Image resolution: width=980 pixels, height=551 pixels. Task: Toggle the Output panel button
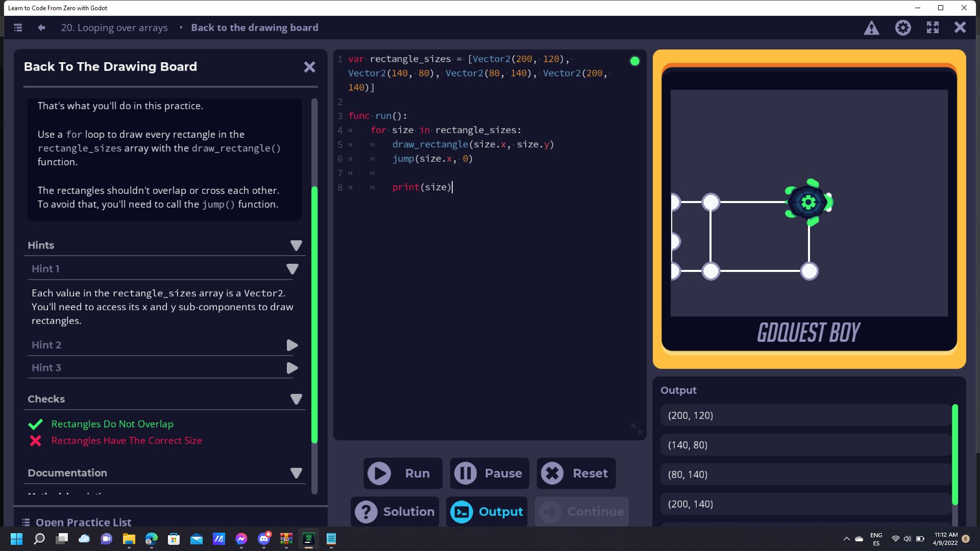(487, 512)
